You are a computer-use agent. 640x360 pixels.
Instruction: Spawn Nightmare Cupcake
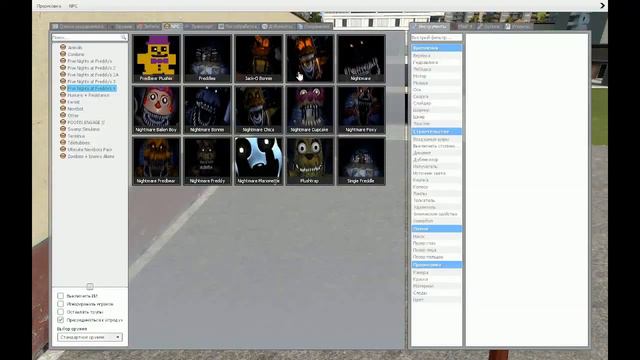pos(310,110)
